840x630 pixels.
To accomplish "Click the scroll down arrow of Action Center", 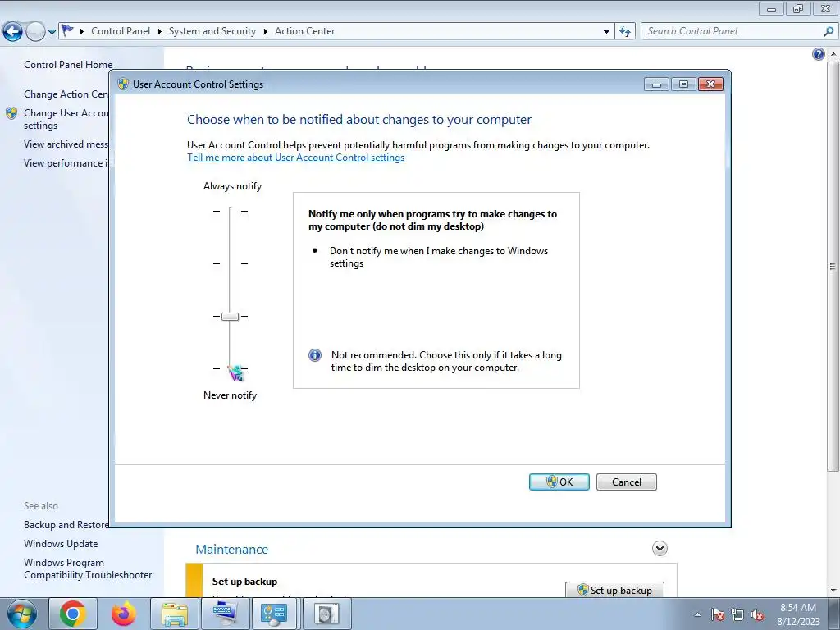I will point(833,591).
